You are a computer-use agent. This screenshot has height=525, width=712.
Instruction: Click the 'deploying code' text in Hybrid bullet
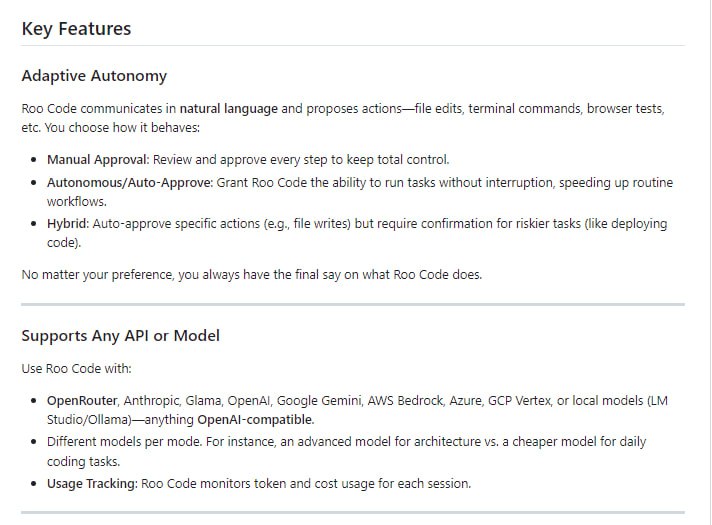point(640,224)
